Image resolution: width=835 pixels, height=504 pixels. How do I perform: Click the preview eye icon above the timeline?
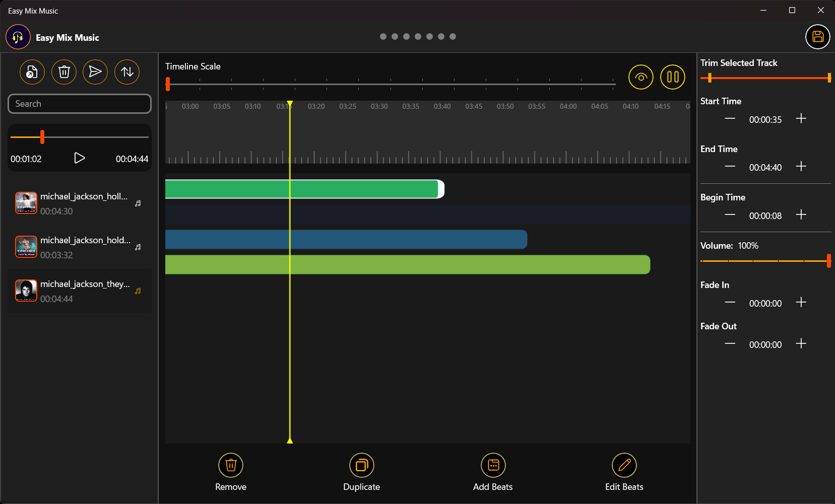click(640, 77)
